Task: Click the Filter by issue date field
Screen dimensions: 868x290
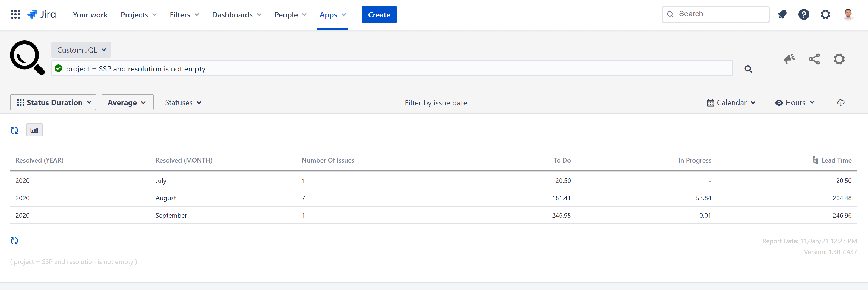Action: tap(438, 103)
